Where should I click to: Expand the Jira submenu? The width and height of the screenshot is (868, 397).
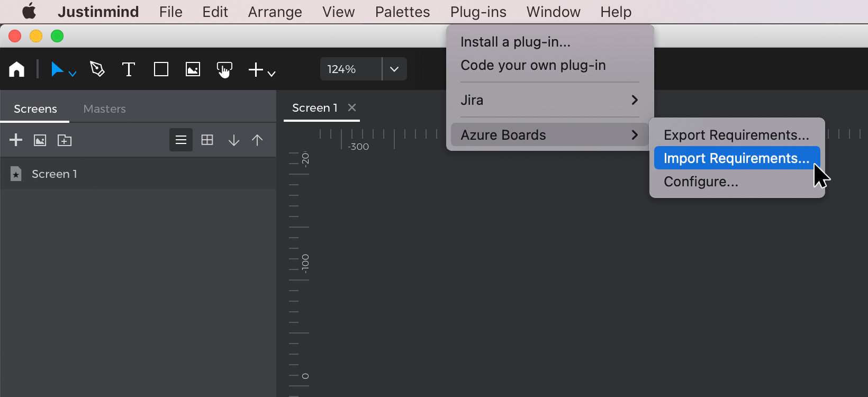click(x=549, y=100)
